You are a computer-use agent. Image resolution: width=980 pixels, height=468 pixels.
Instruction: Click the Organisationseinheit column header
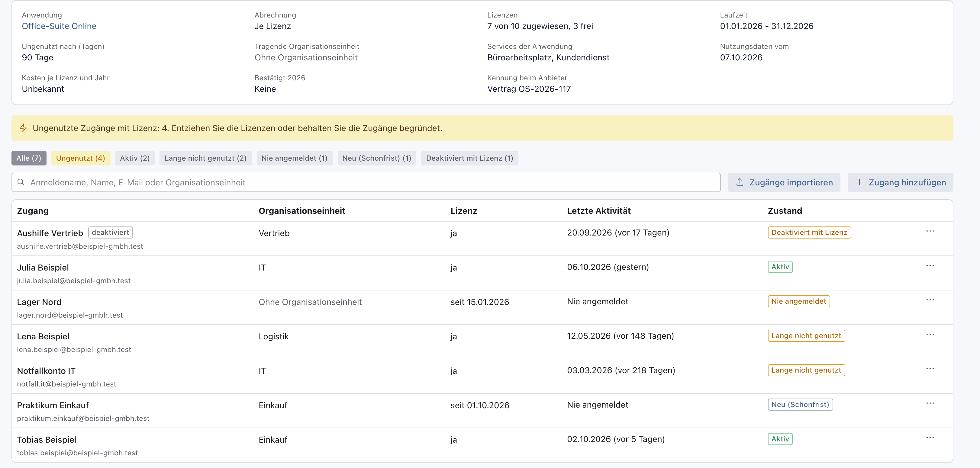coord(302,211)
